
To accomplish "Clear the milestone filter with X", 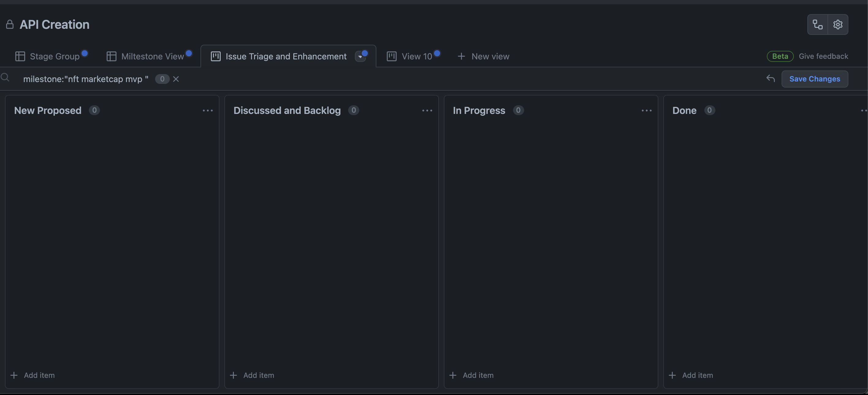I will (x=176, y=79).
